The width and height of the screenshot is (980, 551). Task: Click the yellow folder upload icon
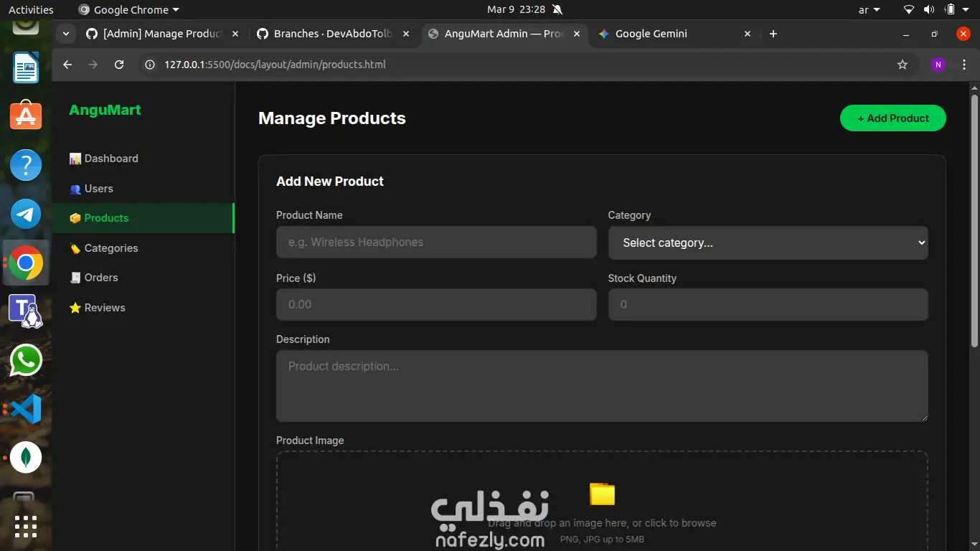(x=602, y=494)
